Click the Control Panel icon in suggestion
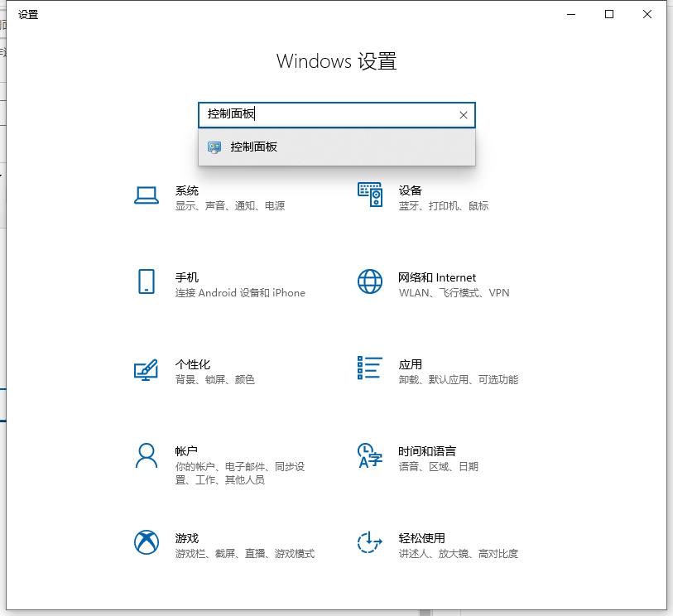Screen dimensions: 673x616 click(214, 147)
